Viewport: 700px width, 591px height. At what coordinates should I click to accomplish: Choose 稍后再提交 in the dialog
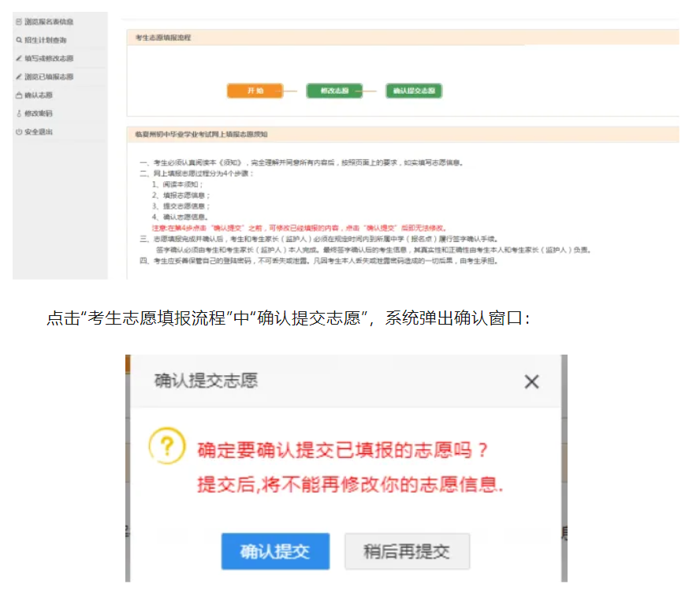[x=407, y=552]
